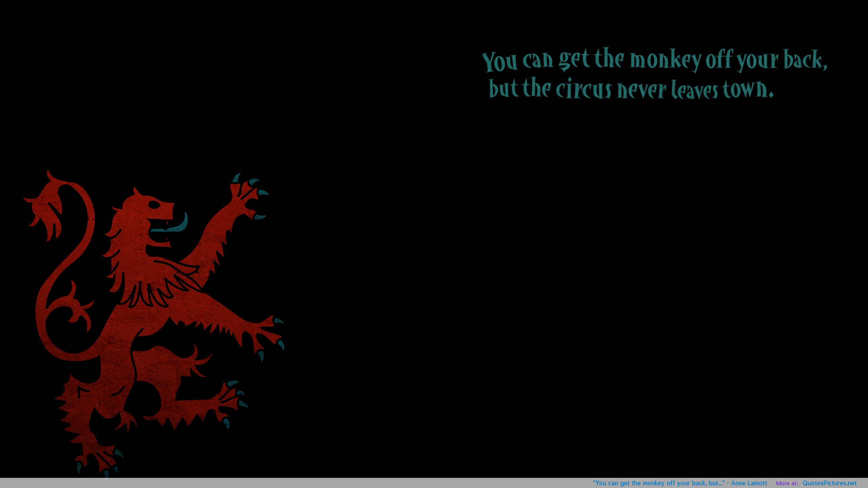Click the word 'monkey' in the quote
868x488 pixels.
point(665,61)
